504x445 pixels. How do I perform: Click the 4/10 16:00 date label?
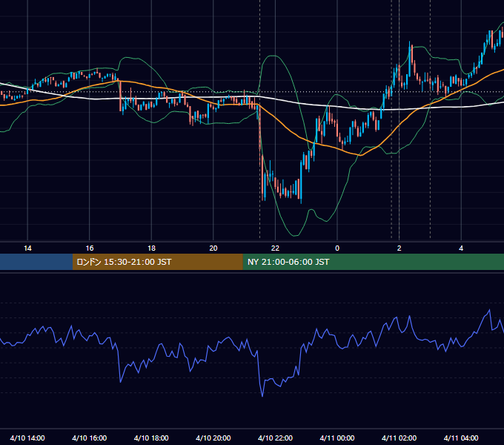pyautogui.click(x=90, y=438)
